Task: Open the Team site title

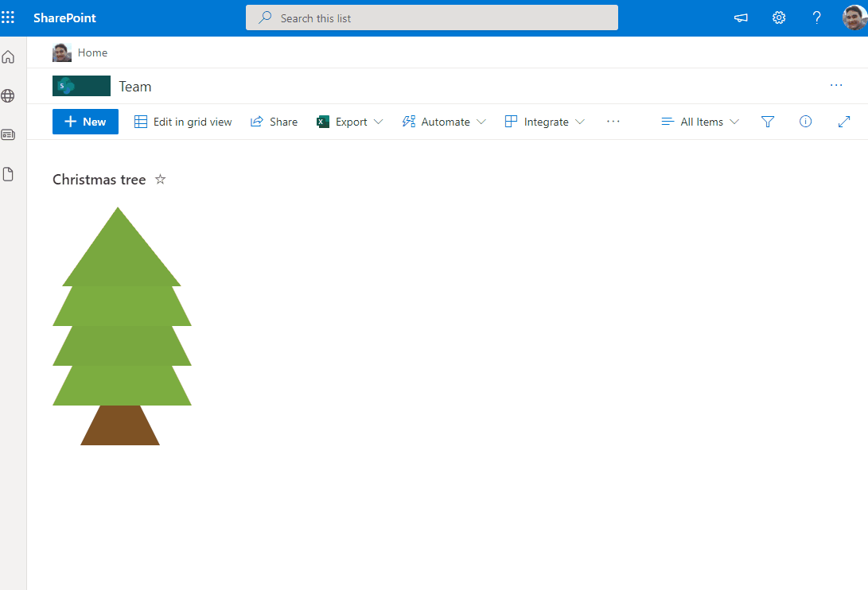Action: (135, 87)
